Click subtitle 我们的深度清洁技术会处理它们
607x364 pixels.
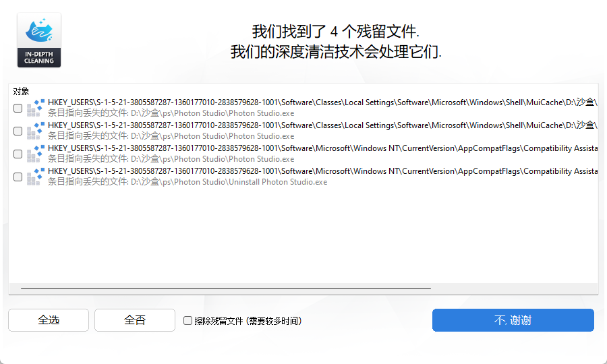pos(336,51)
